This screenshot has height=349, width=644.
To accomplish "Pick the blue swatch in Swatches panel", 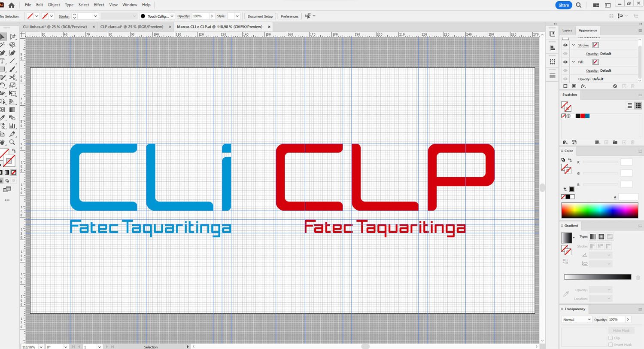I will (587, 116).
